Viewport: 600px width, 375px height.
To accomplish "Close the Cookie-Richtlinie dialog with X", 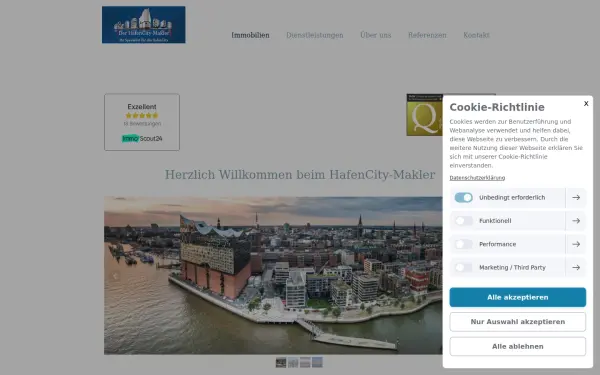I will coord(586,104).
